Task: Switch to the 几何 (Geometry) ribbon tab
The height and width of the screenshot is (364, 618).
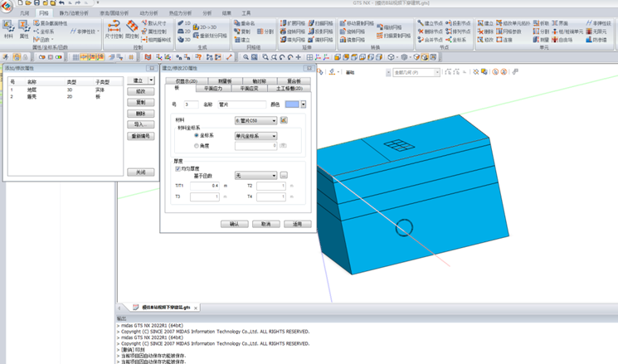Action: pos(24,13)
